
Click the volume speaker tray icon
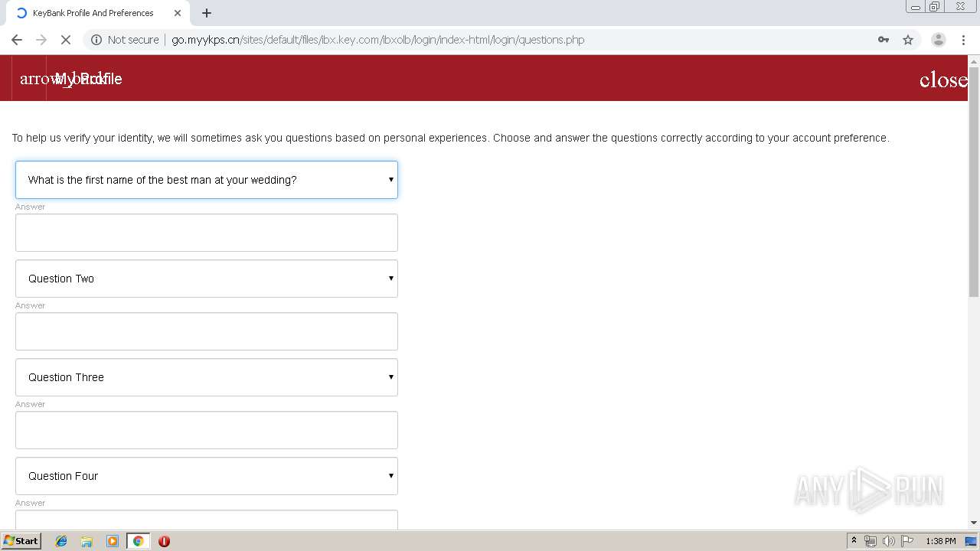coord(889,541)
